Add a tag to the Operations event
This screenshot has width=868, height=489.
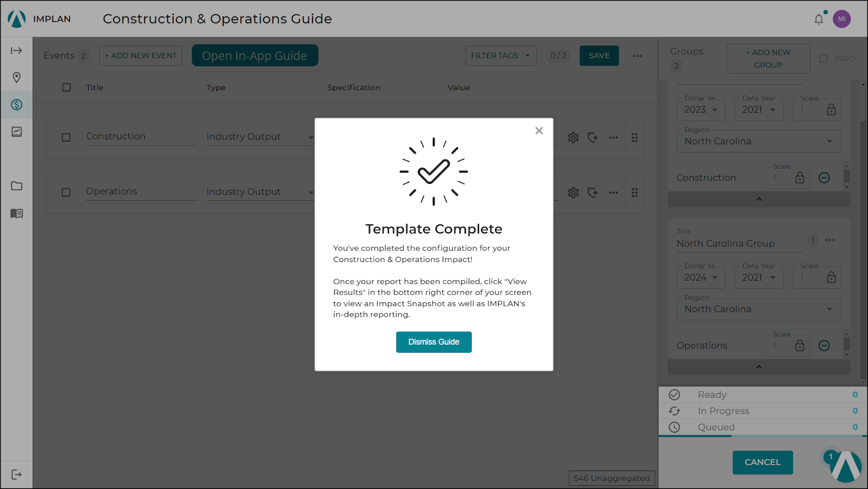pos(592,192)
